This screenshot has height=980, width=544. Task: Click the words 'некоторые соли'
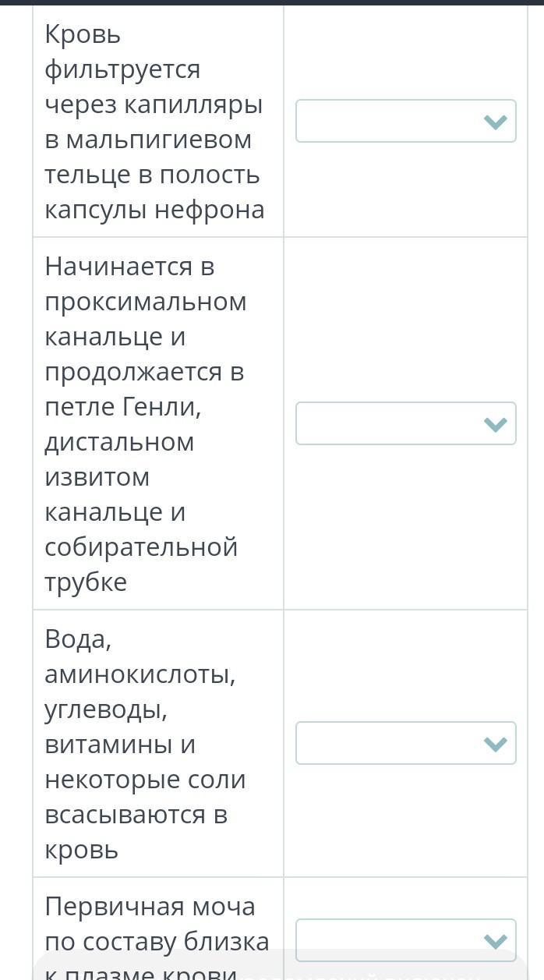point(145,780)
